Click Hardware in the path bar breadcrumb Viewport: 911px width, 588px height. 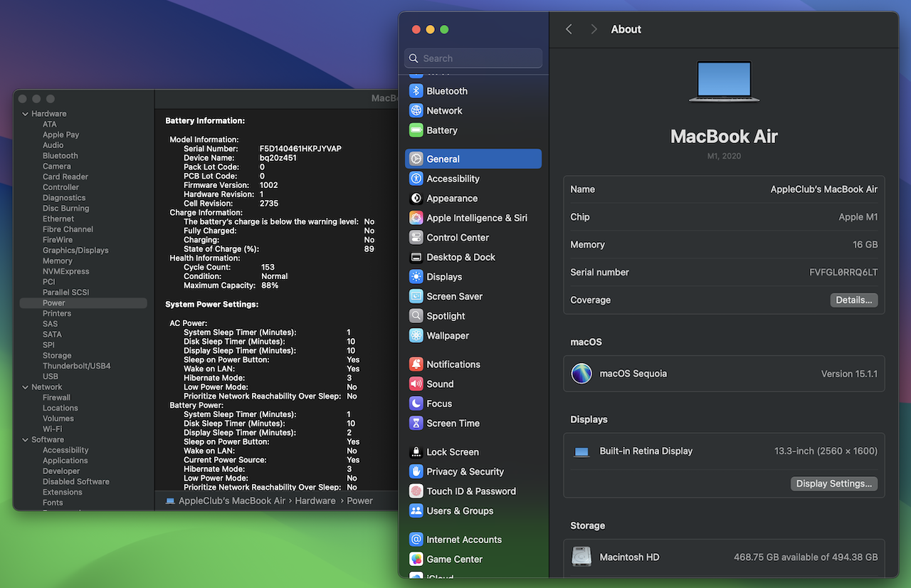[x=315, y=500]
